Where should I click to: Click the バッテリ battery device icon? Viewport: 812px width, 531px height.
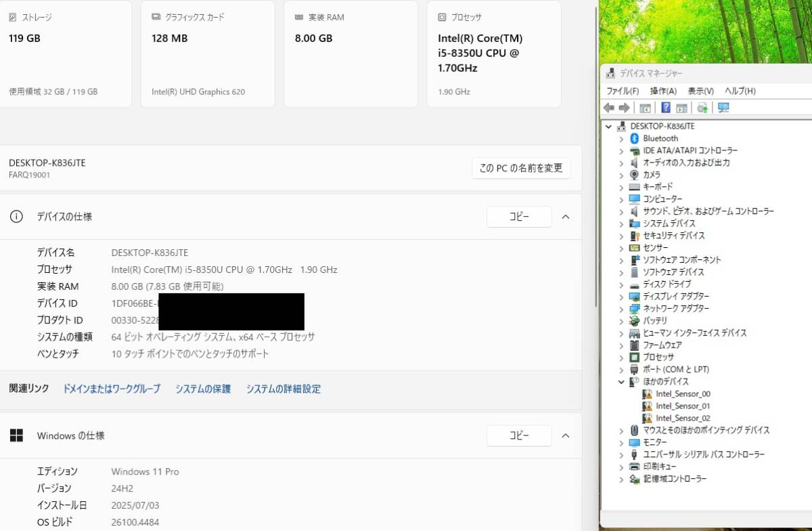(x=634, y=320)
